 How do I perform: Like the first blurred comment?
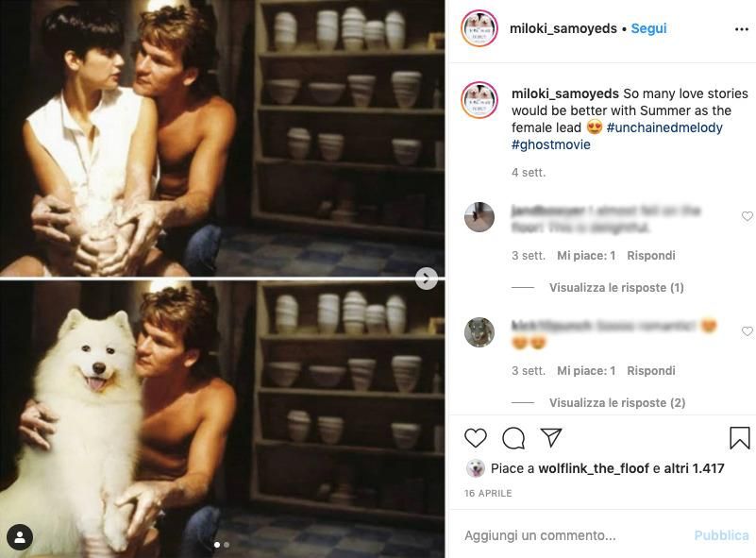(747, 216)
